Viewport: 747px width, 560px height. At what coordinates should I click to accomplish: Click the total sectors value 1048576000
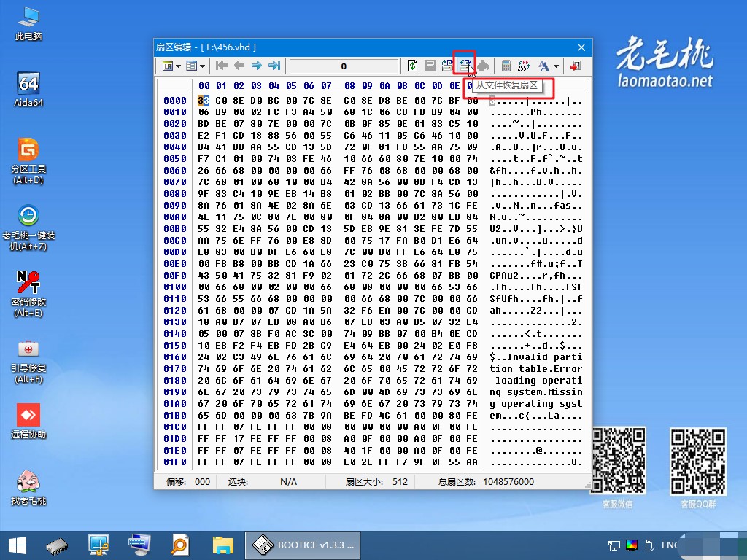[508, 482]
